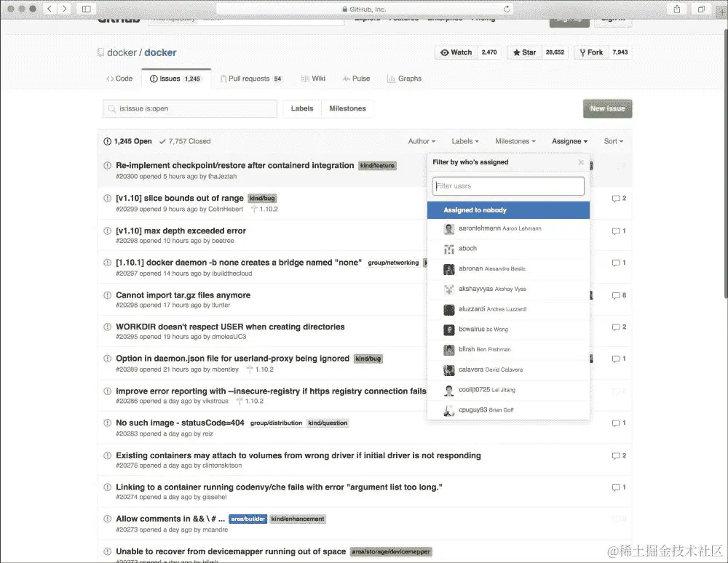Viewport: 728px width, 563px height.
Task: Open the Sort dropdown
Action: pyautogui.click(x=613, y=140)
